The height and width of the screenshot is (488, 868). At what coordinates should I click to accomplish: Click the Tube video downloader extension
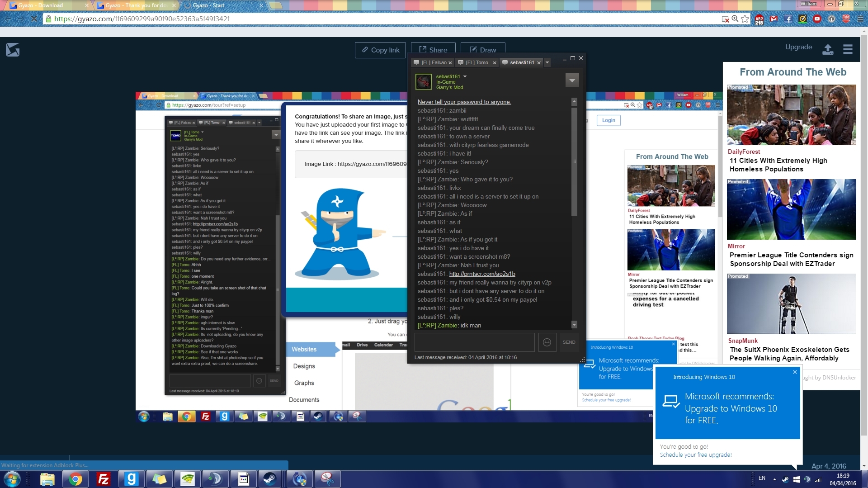846,19
